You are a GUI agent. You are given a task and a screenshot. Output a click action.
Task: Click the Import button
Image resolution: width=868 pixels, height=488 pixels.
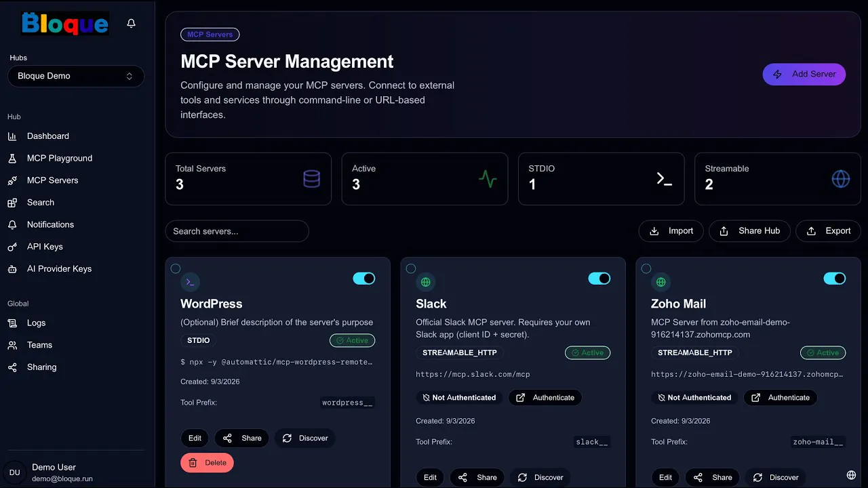click(x=671, y=231)
